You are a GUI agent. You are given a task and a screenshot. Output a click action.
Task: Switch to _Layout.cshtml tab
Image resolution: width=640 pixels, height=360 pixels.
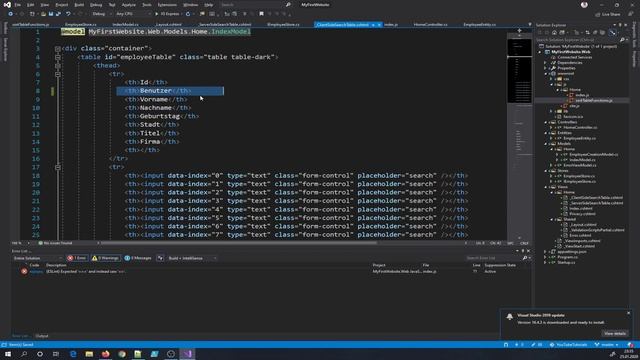[168, 24]
